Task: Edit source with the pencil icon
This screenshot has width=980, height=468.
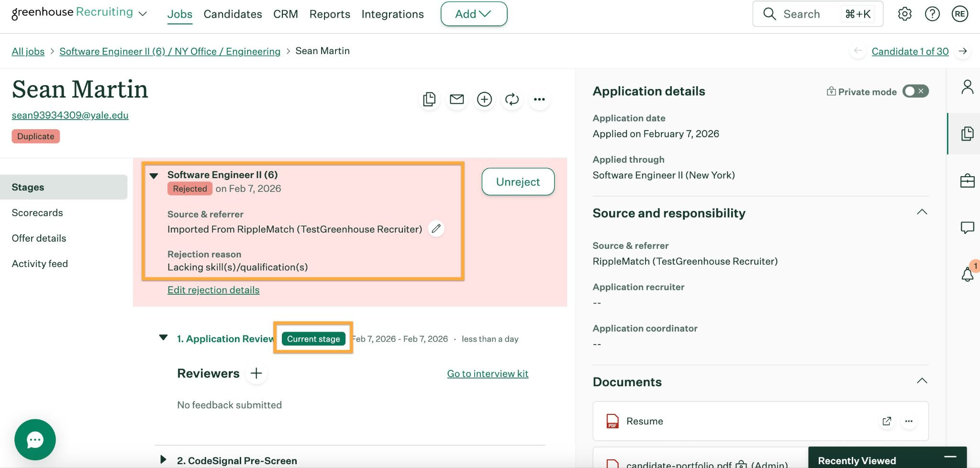Action: 436,229
